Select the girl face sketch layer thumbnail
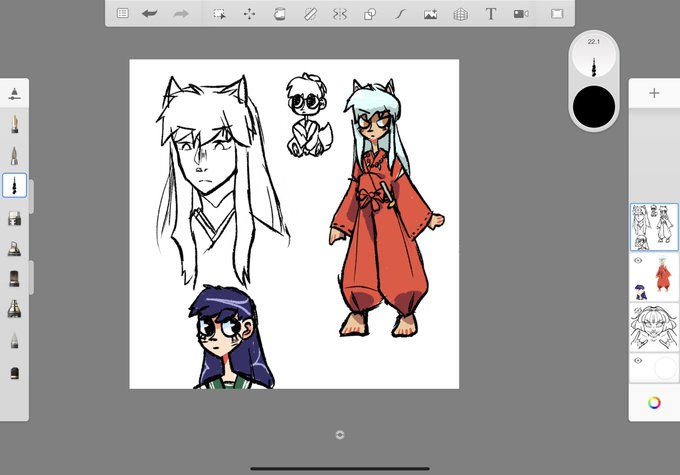The image size is (680, 475). click(x=654, y=327)
